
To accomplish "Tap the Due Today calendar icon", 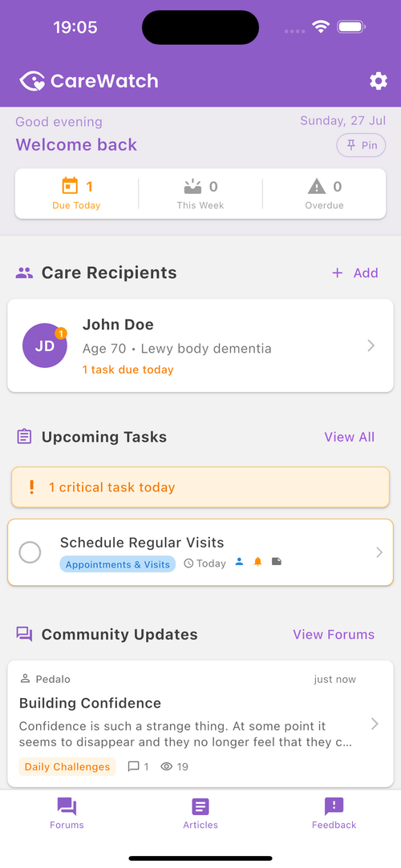I will [70, 186].
